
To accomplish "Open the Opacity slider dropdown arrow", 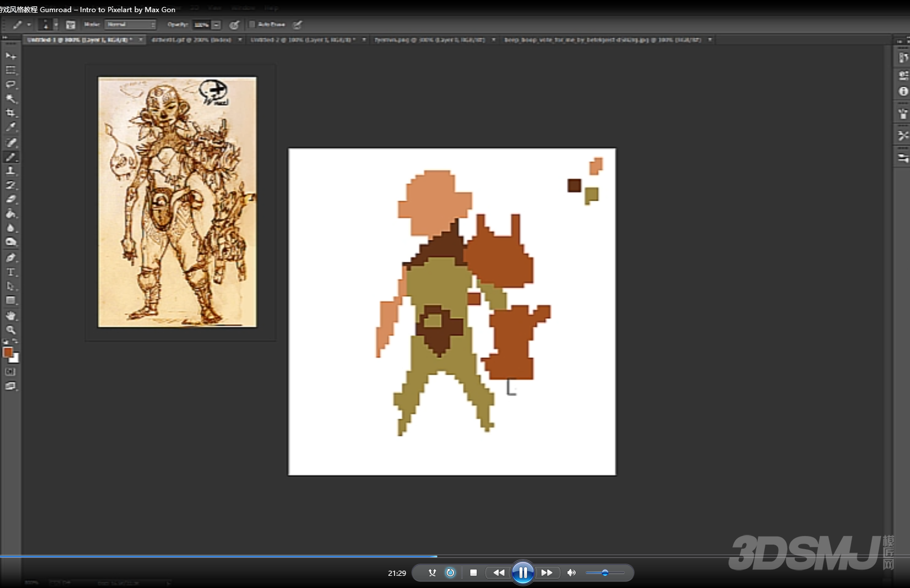I will pos(216,25).
